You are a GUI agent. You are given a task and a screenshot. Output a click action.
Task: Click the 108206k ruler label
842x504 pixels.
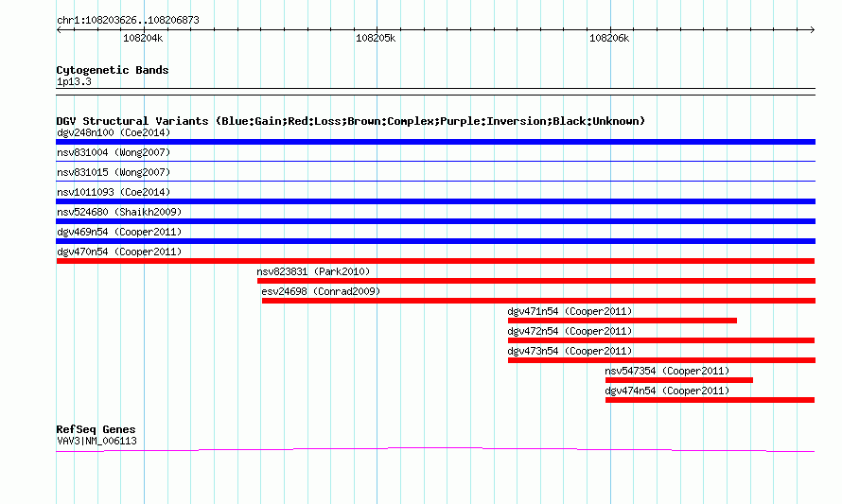(609, 38)
